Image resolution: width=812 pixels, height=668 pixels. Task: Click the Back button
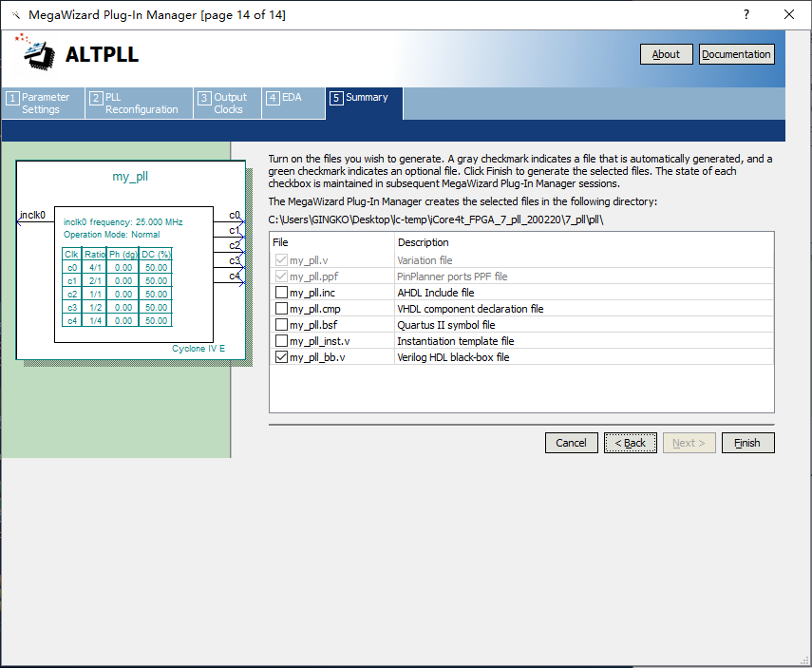[630, 443]
